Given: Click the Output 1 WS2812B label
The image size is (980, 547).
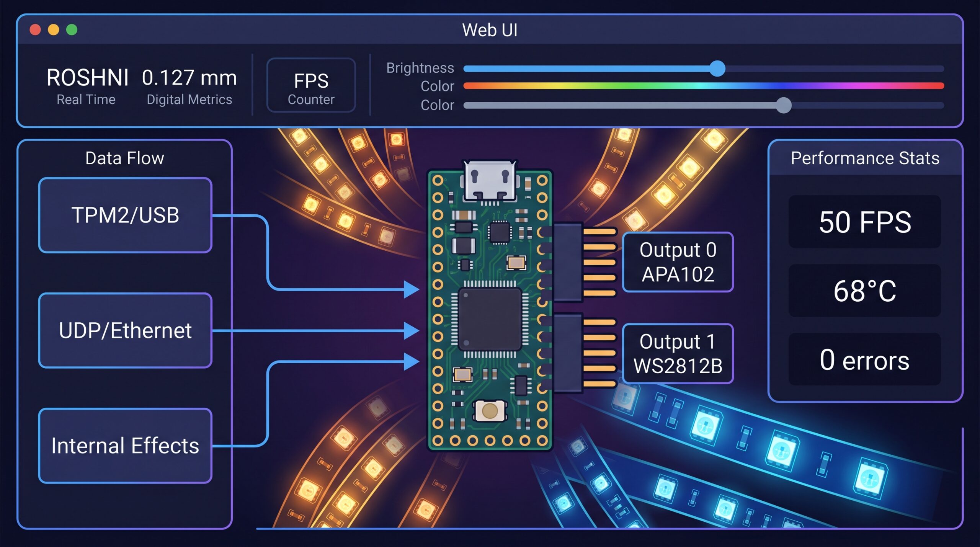Looking at the screenshot, I should (x=678, y=354).
